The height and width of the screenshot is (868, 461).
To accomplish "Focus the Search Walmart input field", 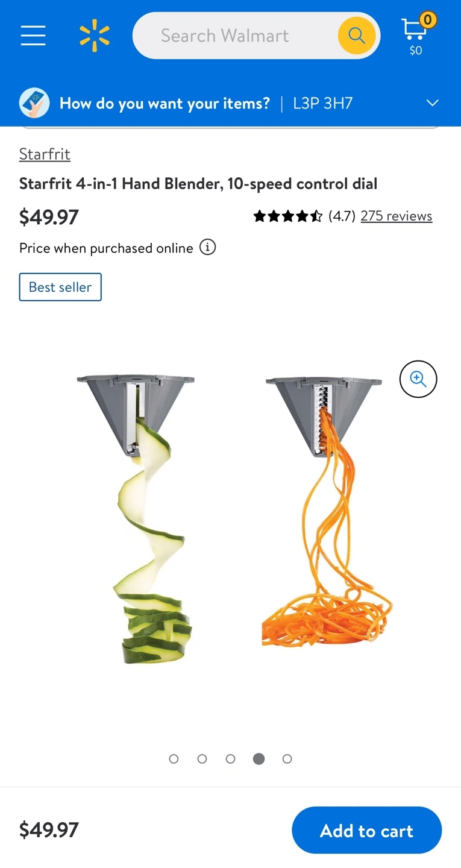I will [235, 36].
